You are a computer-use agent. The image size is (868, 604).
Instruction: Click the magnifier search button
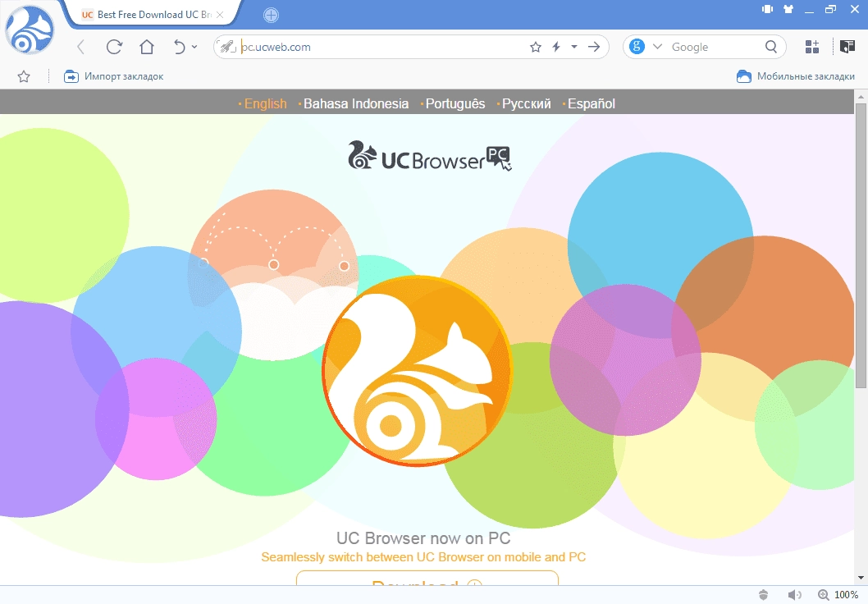(771, 47)
